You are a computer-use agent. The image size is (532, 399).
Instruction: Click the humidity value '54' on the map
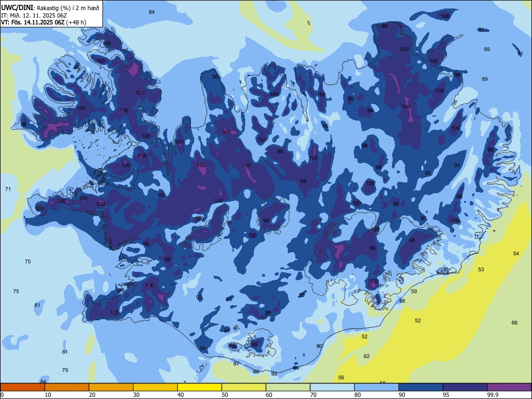516,253
